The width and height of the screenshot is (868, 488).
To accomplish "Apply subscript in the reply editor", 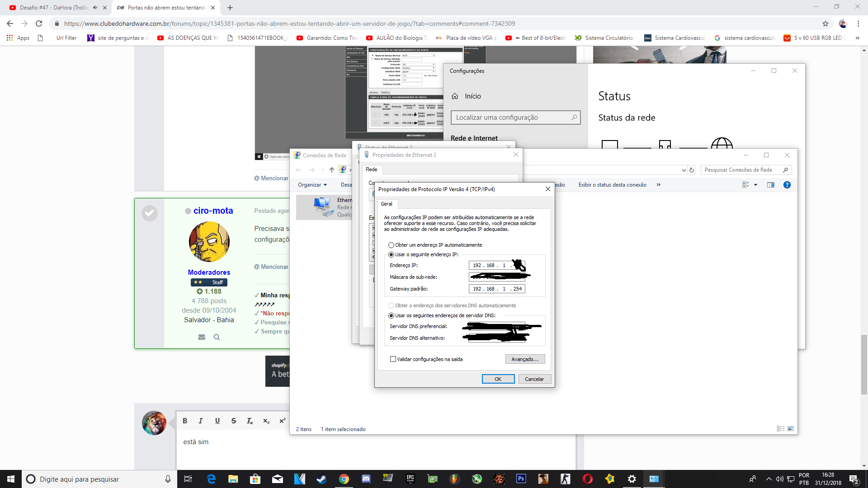I will (x=266, y=421).
